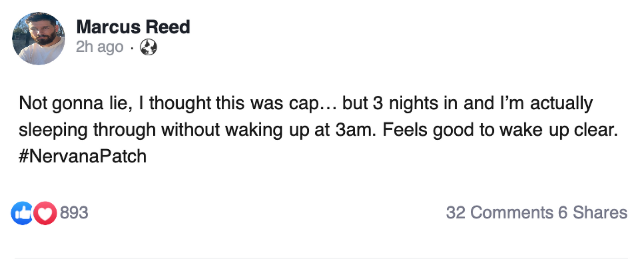644x259 pixels.
Task: Open Marcus Reed's profile picture
Action: pyautogui.click(x=39, y=39)
